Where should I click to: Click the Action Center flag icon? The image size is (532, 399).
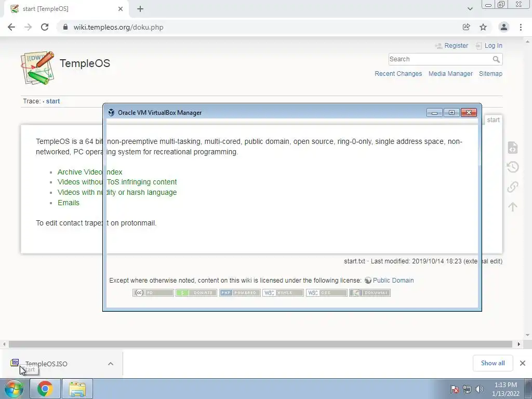pyautogui.click(x=455, y=389)
